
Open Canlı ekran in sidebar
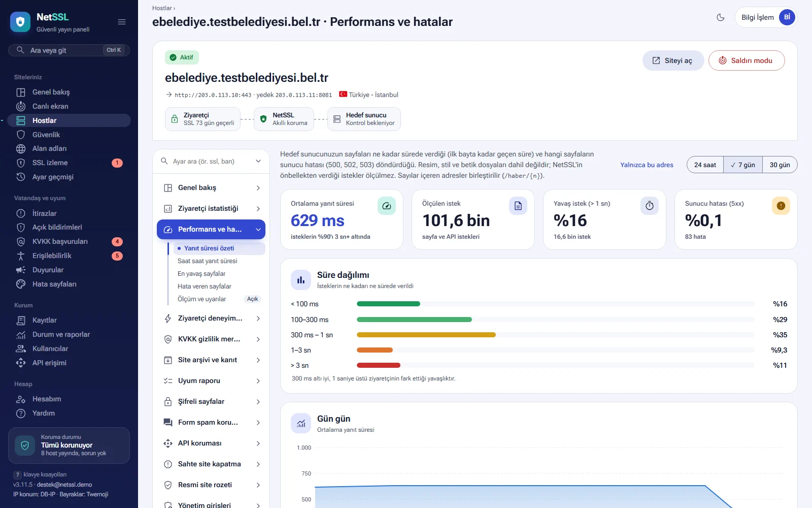[x=69, y=106]
